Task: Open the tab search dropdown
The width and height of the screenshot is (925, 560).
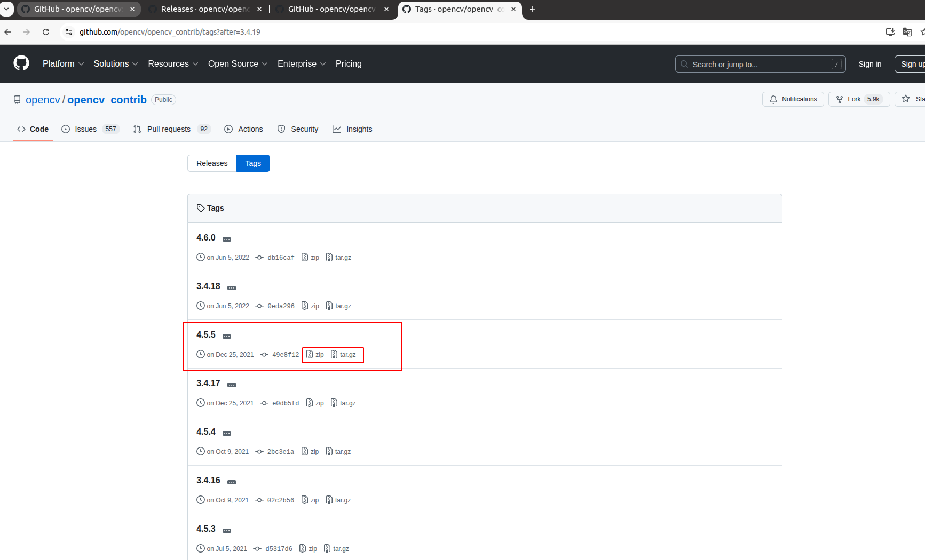Action: pyautogui.click(x=6, y=9)
